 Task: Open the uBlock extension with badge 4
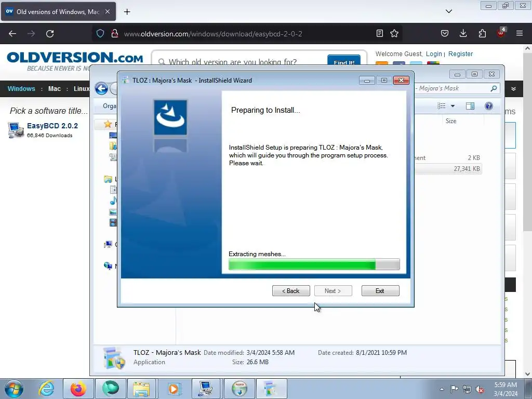tap(501, 33)
